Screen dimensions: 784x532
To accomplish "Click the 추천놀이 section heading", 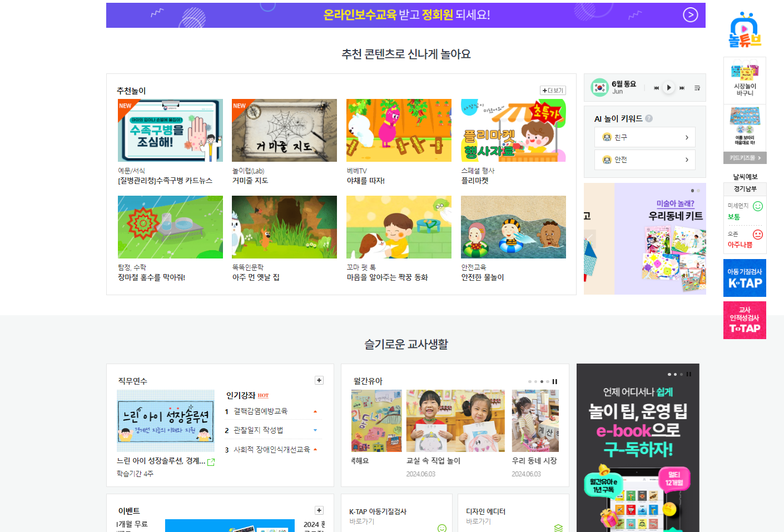I will click(x=131, y=91).
